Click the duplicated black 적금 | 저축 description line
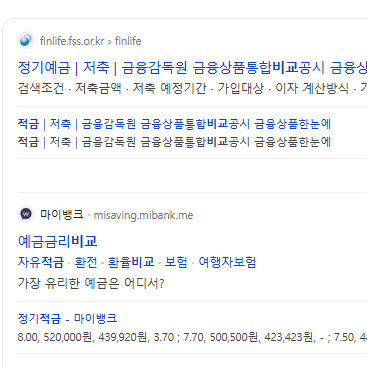Screen dimensions: 367x367 (x=174, y=142)
